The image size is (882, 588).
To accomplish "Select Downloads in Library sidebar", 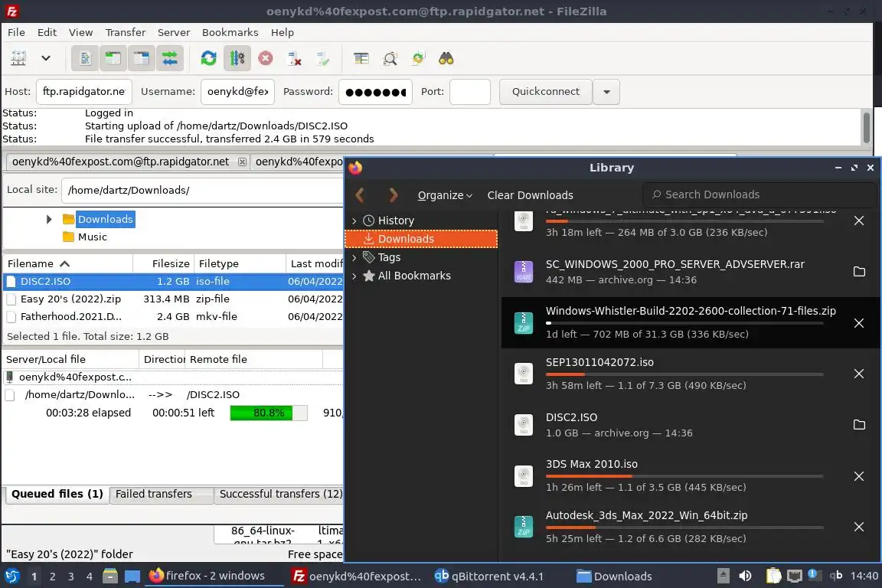I will [x=421, y=239].
